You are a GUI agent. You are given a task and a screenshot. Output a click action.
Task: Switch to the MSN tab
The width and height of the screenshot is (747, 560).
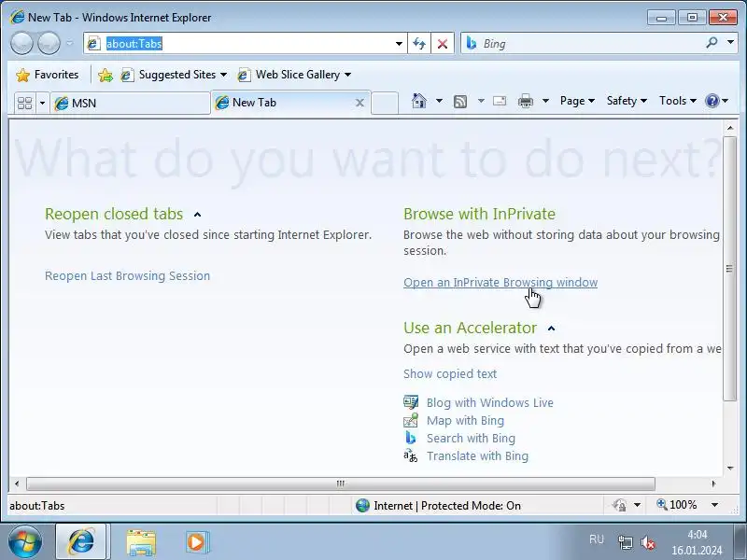click(x=130, y=103)
